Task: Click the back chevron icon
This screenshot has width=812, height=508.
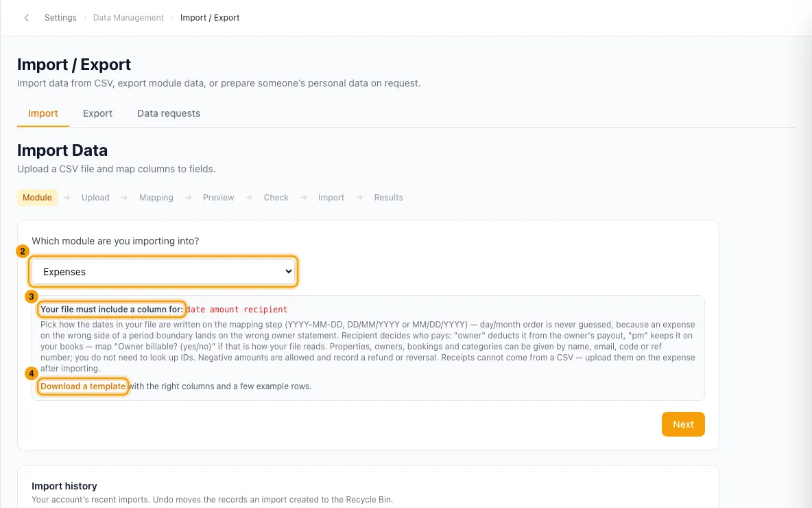Action: pos(27,18)
